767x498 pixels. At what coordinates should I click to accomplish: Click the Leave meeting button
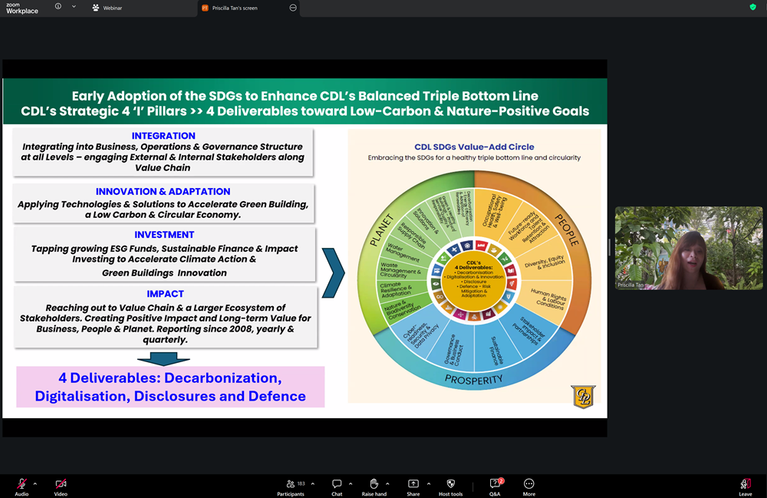coord(745,487)
